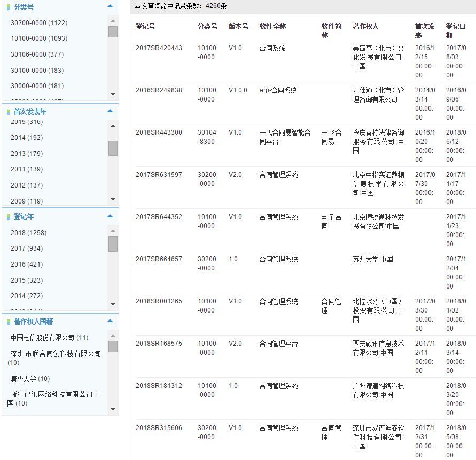Select owner 西安敦讯信息技术有限公司
Viewport: 476px width, 460px height.
click(x=378, y=348)
